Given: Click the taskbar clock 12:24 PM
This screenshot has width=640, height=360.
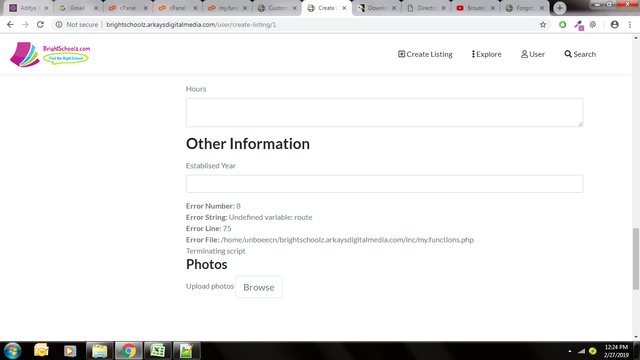Looking at the screenshot, I should click(x=616, y=347).
